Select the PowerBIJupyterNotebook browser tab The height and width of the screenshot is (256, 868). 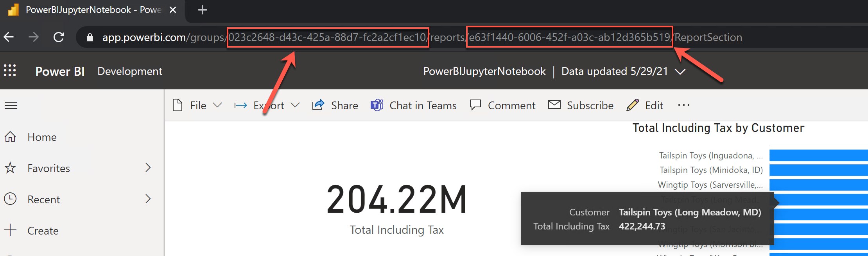(93, 11)
